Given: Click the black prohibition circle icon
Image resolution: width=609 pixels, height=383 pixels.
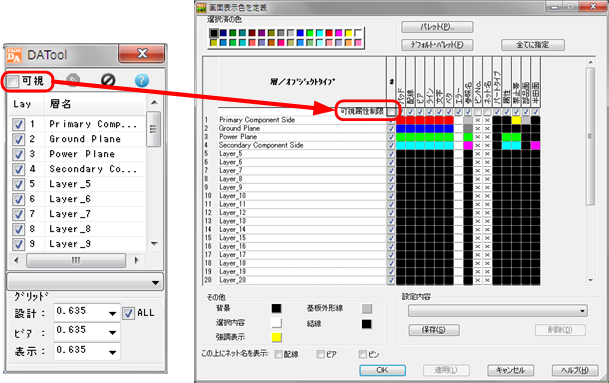Looking at the screenshot, I should point(108,80).
